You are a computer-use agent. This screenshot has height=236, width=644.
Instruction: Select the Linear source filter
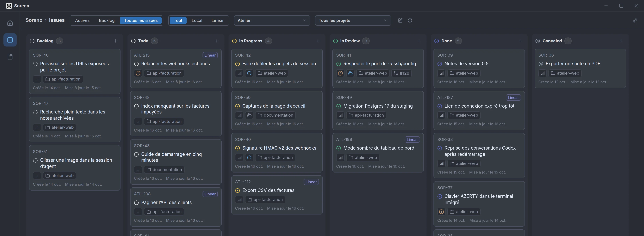click(217, 20)
